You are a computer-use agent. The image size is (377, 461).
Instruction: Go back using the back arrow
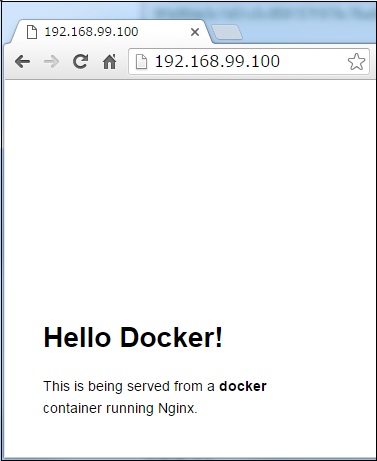[x=22, y=62]
